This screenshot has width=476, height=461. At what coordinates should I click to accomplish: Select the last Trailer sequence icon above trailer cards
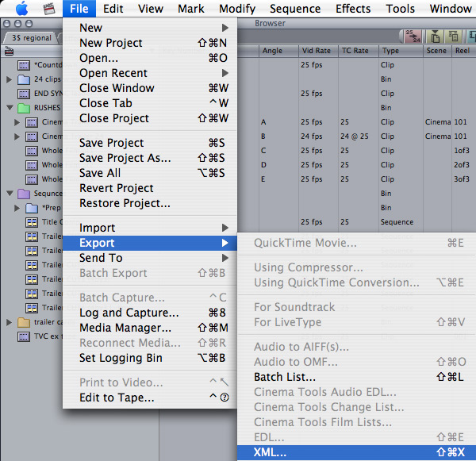click(x=32, y=308)
